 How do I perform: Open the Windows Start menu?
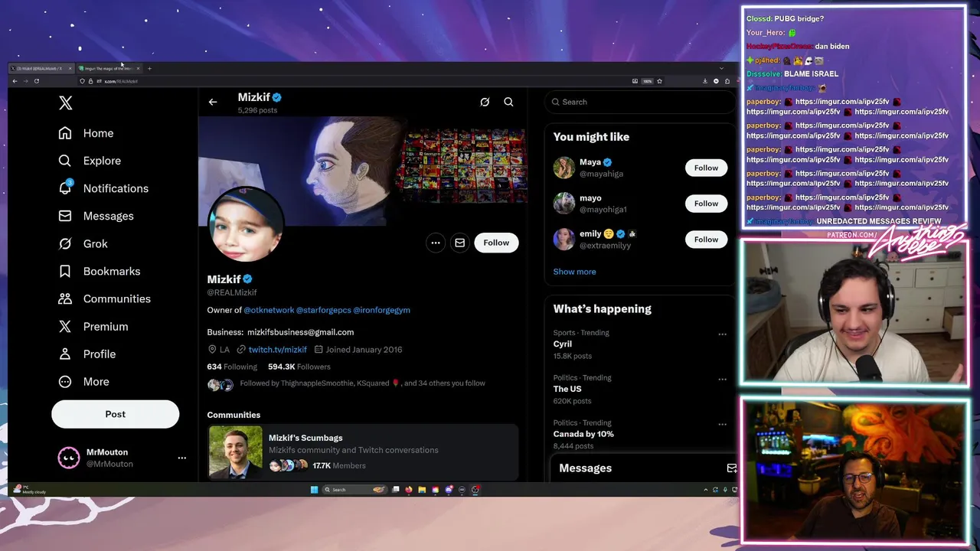314,490
